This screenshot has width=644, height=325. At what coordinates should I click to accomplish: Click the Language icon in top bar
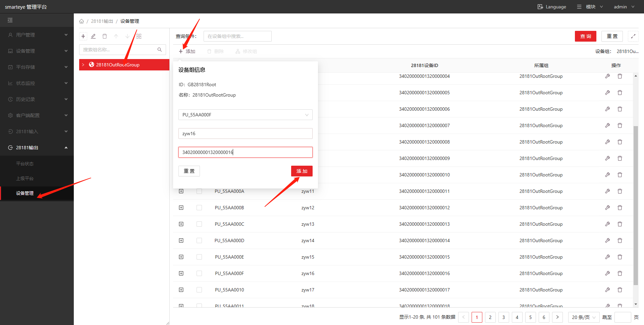(x=540, y=7)
